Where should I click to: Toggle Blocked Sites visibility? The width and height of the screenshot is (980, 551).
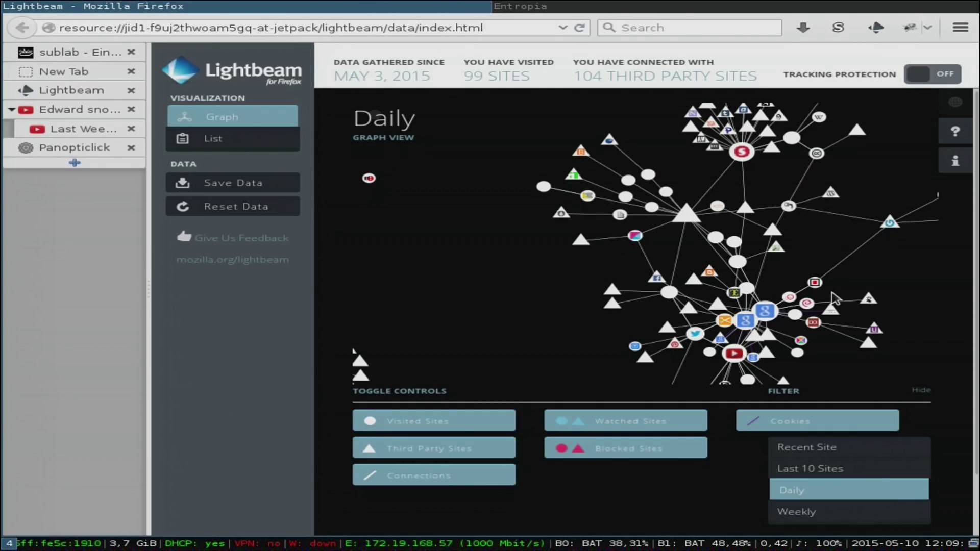coord(626,448)
